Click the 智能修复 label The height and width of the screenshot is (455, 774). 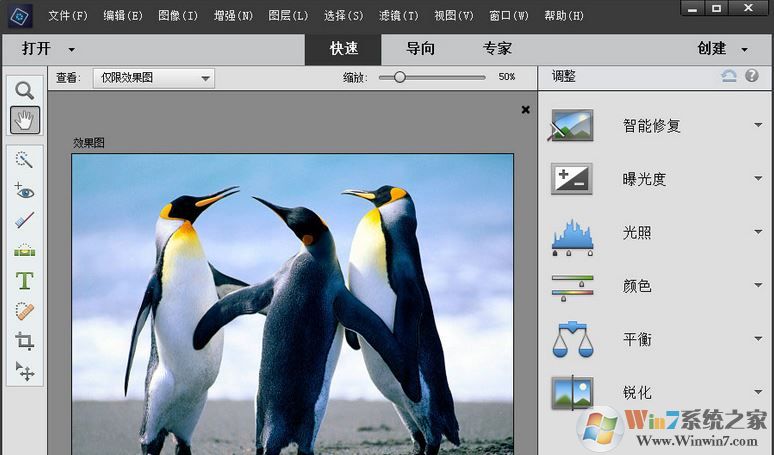click(652, 126)
